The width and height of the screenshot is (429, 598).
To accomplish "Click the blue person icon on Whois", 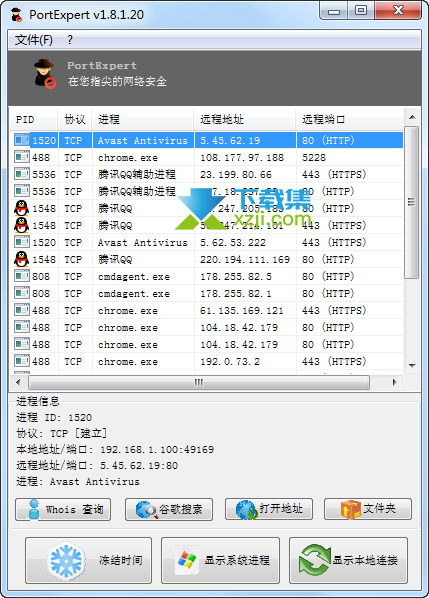I will [34, 509].
